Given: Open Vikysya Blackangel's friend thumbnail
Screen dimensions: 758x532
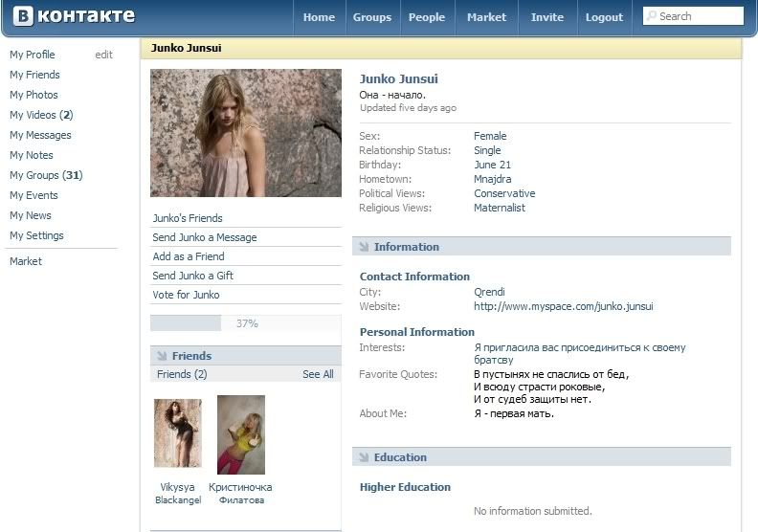Looking at the screenshot, I should click(x=178, y=433).
